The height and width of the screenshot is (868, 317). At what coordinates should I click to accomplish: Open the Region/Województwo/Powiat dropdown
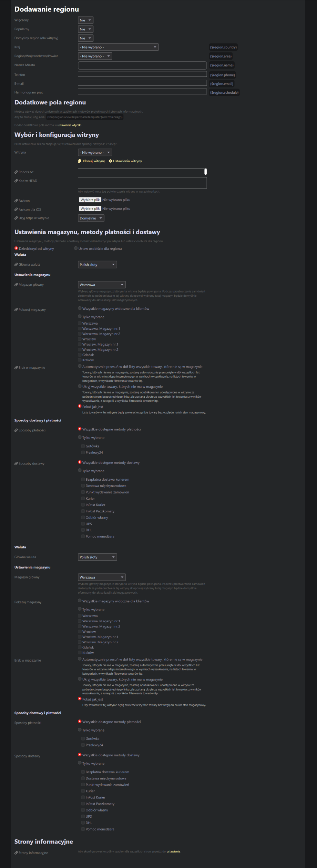click(95, 56)
